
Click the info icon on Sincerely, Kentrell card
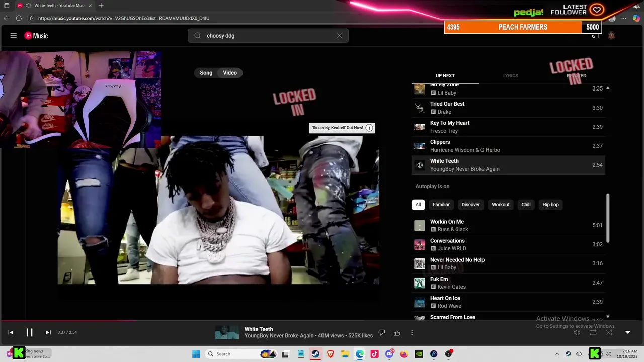(369, 128)
